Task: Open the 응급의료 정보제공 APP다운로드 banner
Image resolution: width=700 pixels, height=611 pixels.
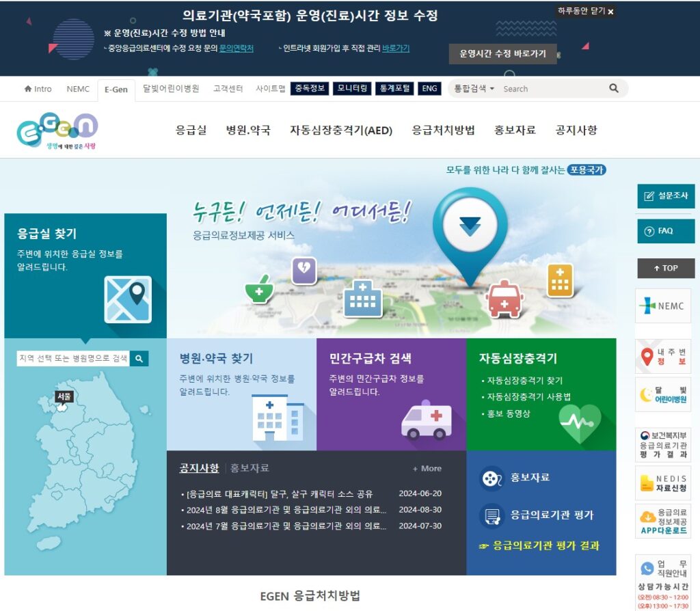Action: pos(663,521)
